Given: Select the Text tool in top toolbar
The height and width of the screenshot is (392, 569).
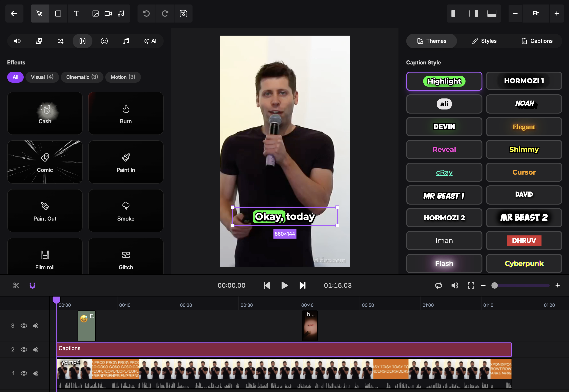Looking at the screenshot, I should click(76, 14).
